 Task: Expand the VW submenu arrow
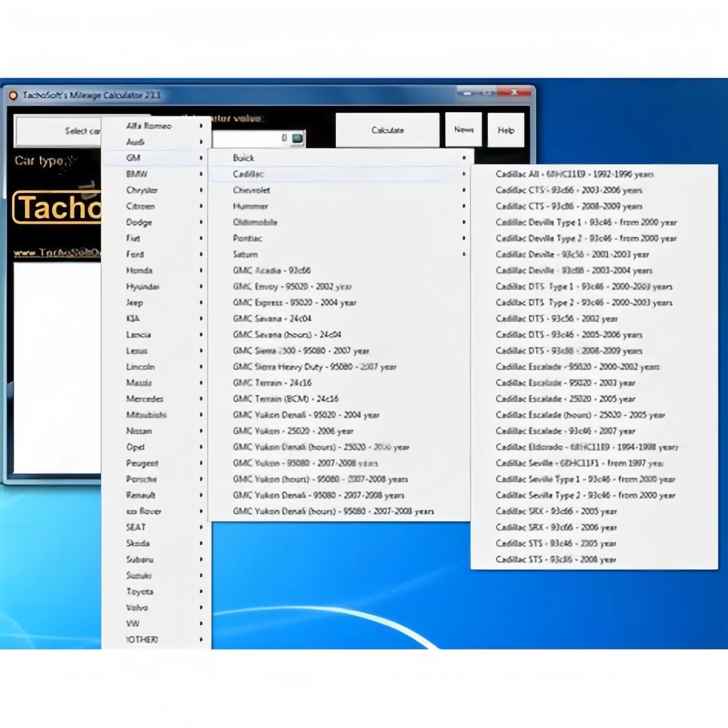click(201, 624)
